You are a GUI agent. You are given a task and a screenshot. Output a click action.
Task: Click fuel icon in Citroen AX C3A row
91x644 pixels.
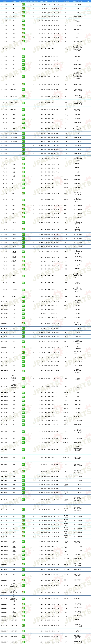click(x=23, y=12)
